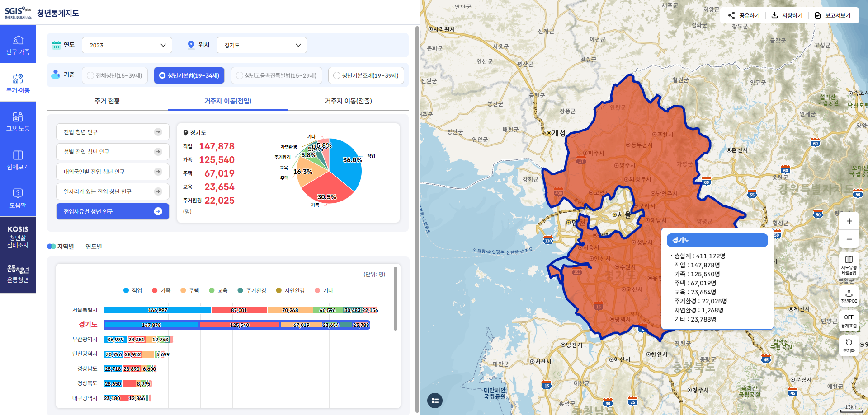Expand 일자리가 있는 전입 청년 인구
This screenshot has width=868, height=415.
(113, 191)
